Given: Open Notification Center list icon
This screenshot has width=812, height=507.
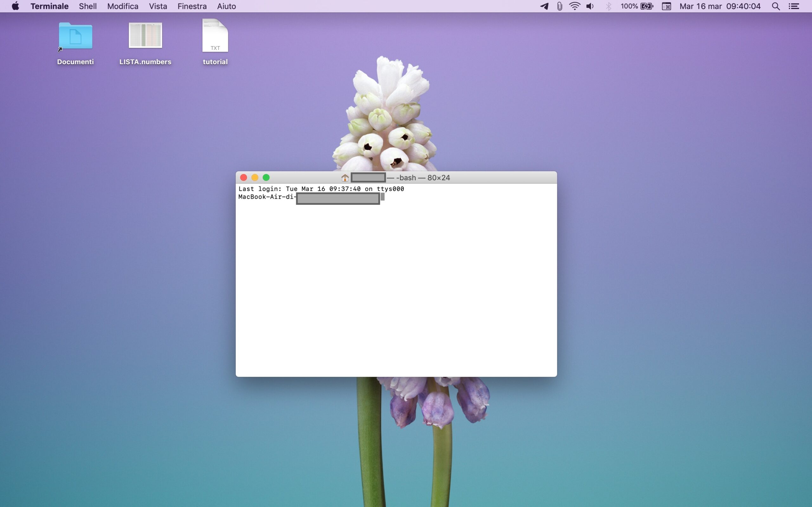Looking at the screenshot, I should click(x=794, y=6).
